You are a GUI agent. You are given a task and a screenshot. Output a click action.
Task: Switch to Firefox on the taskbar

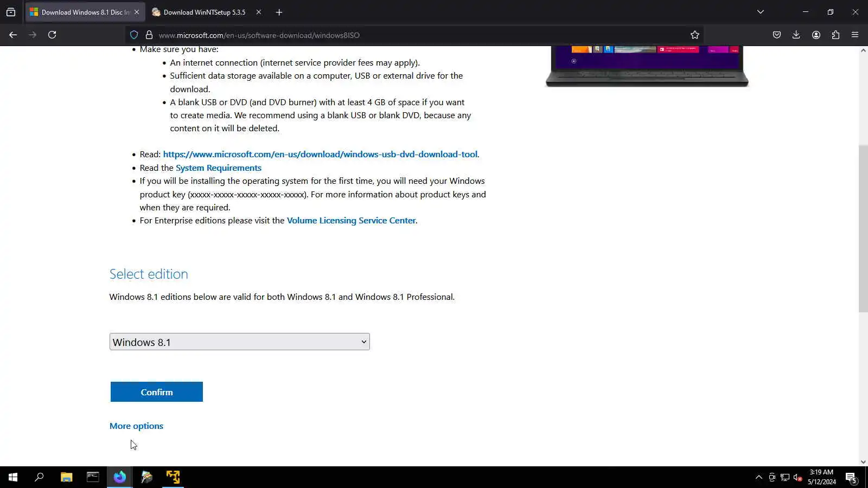[x=120, y=477]
